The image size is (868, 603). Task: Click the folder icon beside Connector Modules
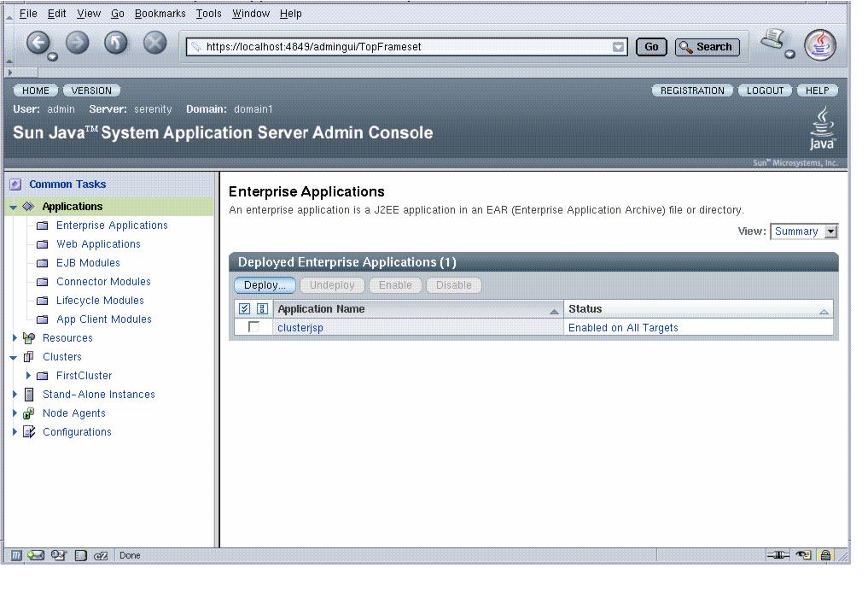point(42,283)
